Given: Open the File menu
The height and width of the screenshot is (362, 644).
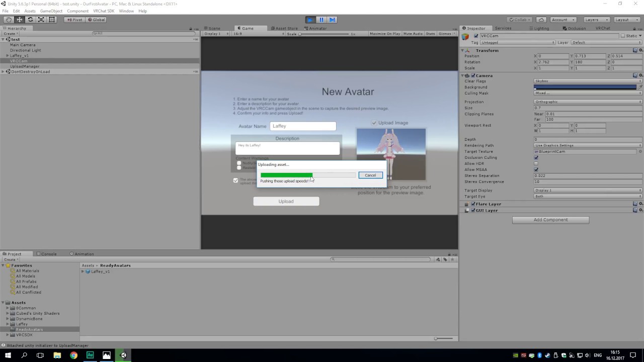Looking at the screenshot, I should coord(5,11).
